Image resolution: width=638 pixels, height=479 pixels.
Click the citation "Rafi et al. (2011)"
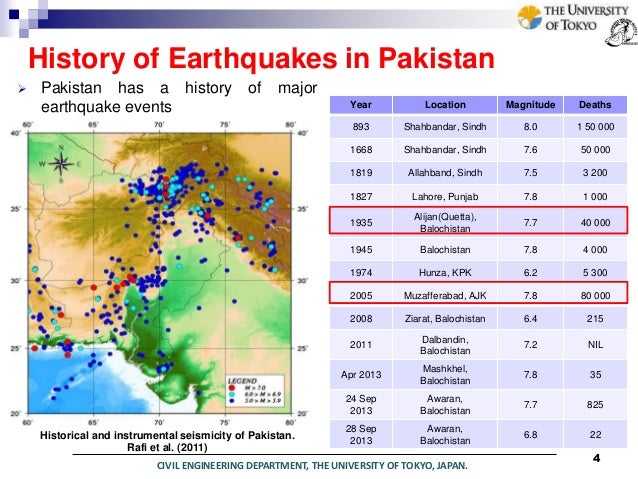click(x=167, y=448)
